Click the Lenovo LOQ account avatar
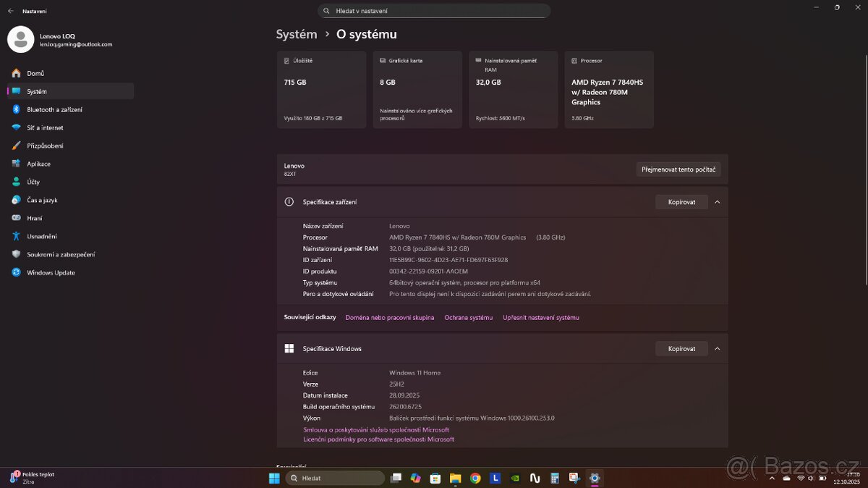868x488 pixels. (x=19, y=39)
